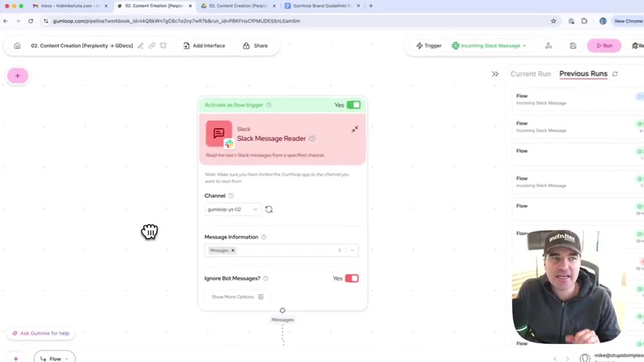
Task: Switch to Previous Runs tab
Action: (583, 74)
